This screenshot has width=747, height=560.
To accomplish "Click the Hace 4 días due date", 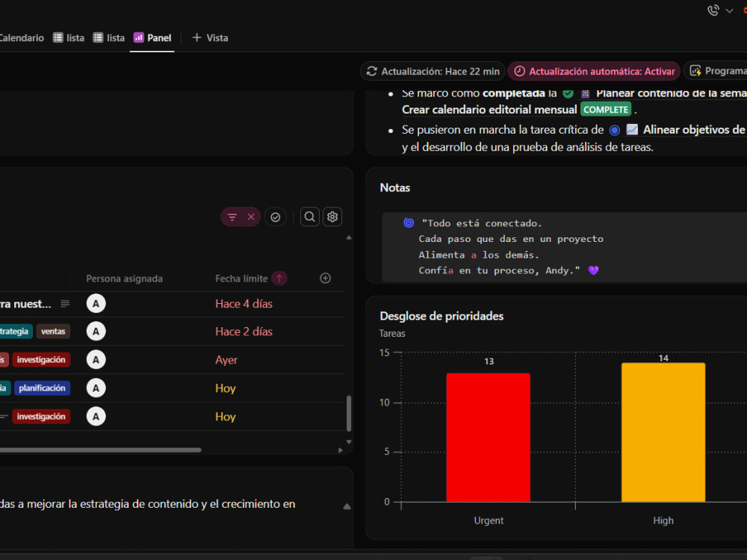I will click(244, 304).
